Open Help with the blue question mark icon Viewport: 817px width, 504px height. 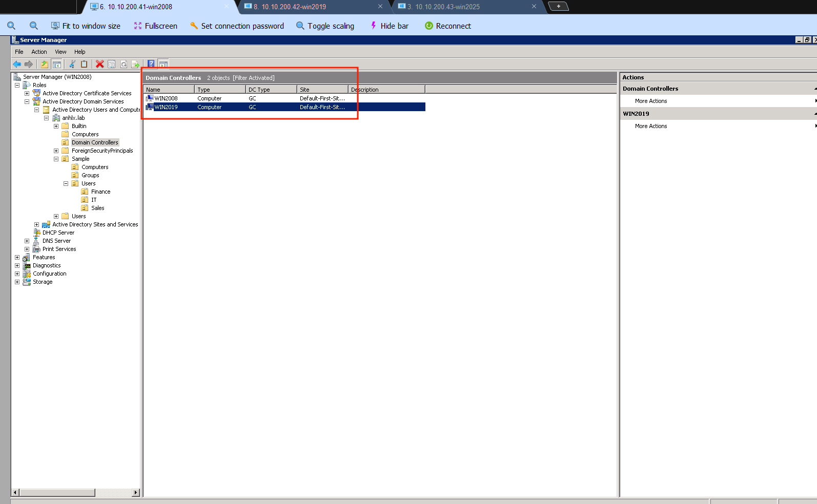pos(151,64)
